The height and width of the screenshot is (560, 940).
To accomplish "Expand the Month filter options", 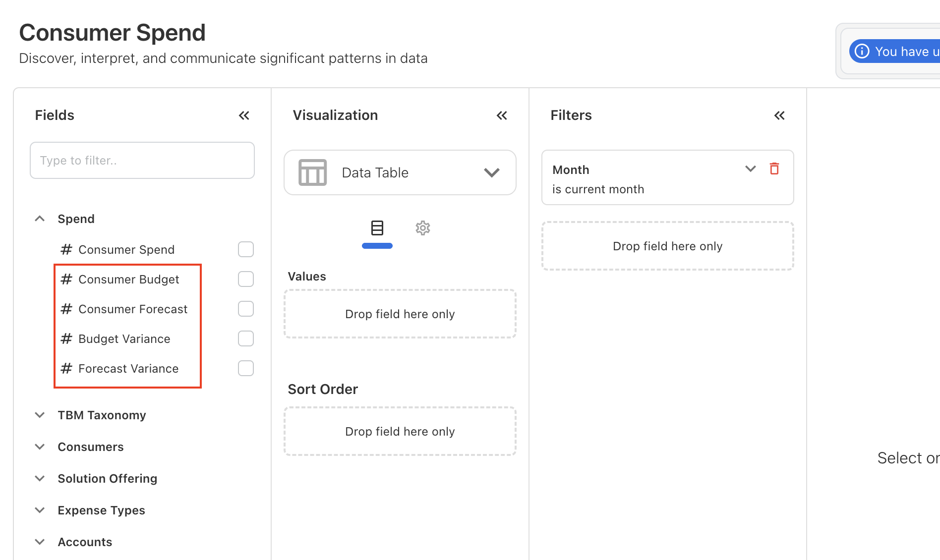I will point(750,169).
